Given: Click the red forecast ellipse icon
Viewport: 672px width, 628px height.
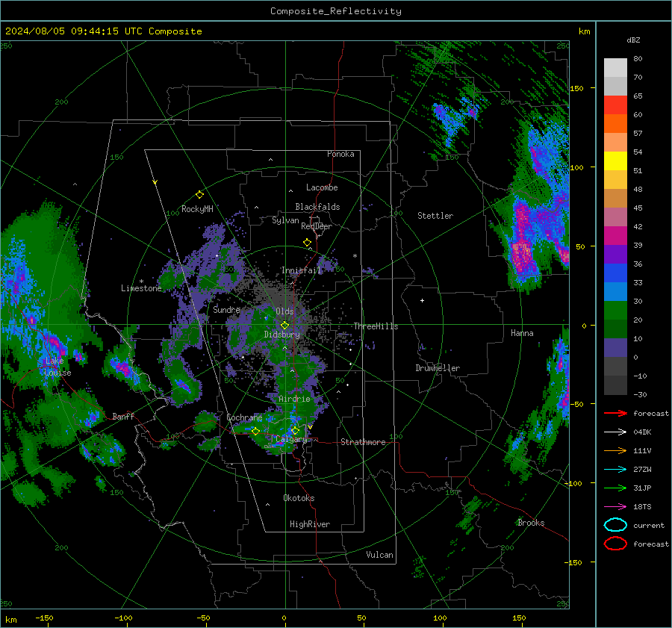Looking at the screenshot, I should 615,544.
